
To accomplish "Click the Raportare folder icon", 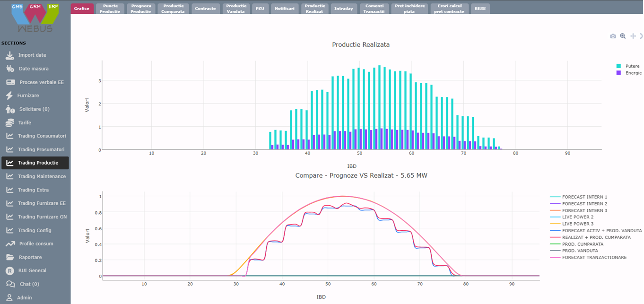I will 10,257.
